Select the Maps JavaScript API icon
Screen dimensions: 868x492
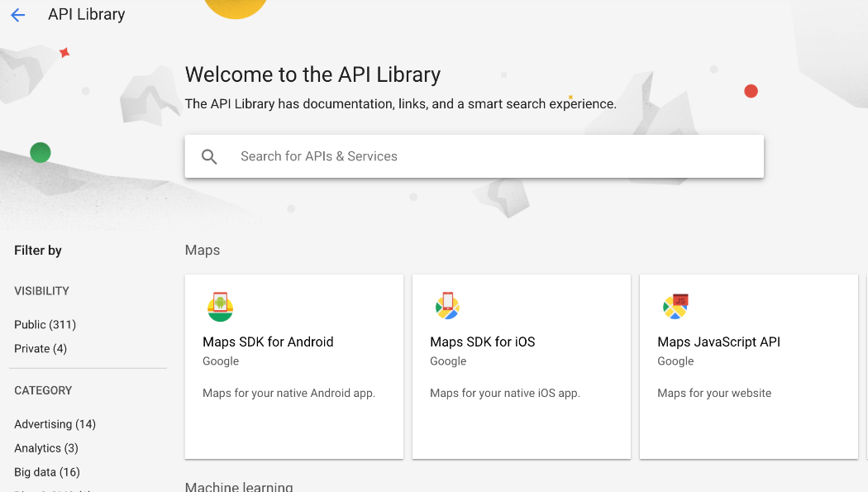click(x=675, y=305)
